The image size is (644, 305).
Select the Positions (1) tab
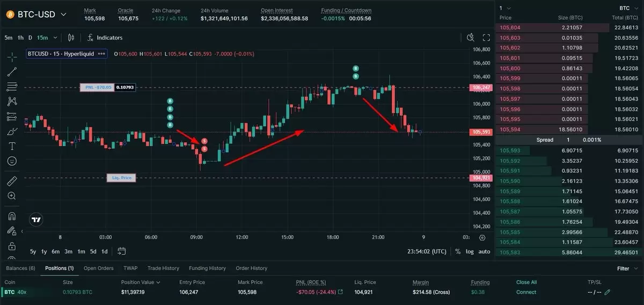pyautogui.click(x=60, y=268)
